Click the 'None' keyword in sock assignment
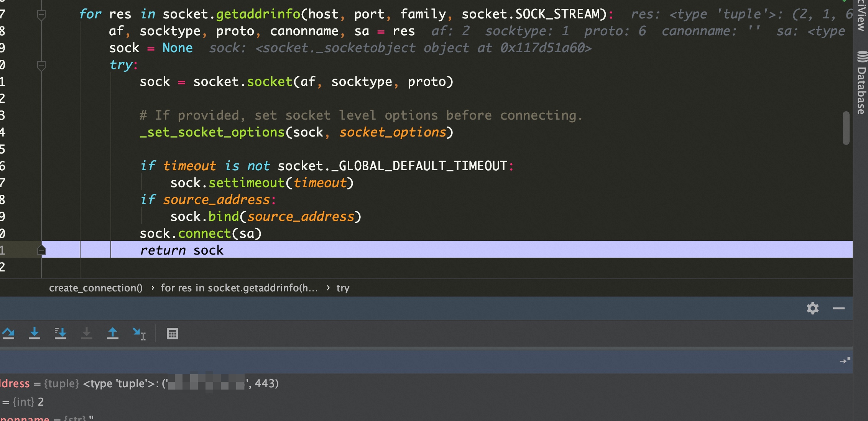The width and height of the screenshot is (868, 421). point(178,48)
